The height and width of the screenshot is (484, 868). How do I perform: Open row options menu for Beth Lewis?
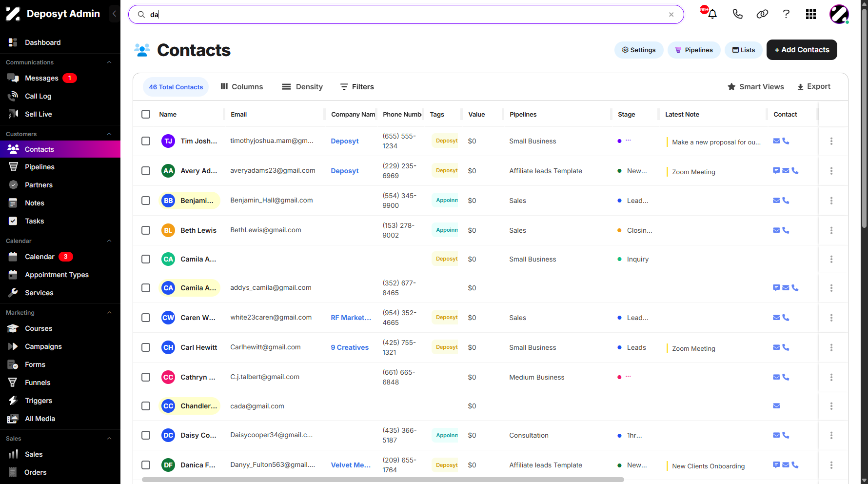click(x=831, y=230)
